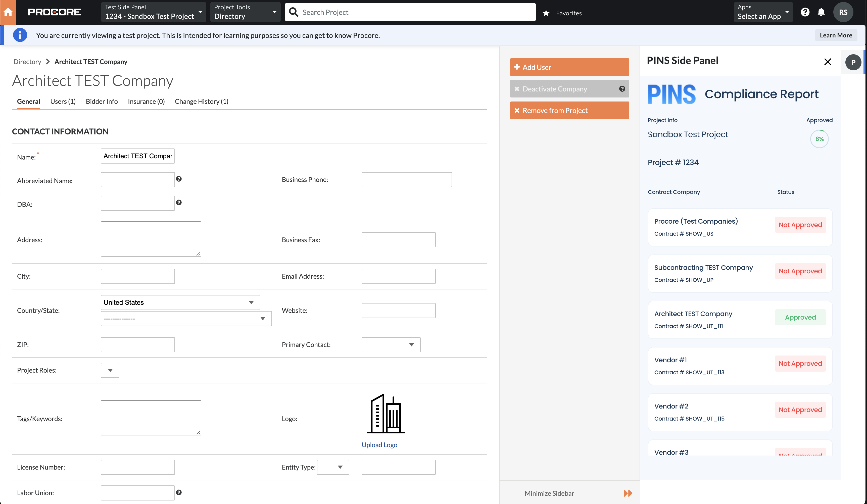Open the Primary Contact dropdown
867x504 pixels.
(x=391, y=345)
